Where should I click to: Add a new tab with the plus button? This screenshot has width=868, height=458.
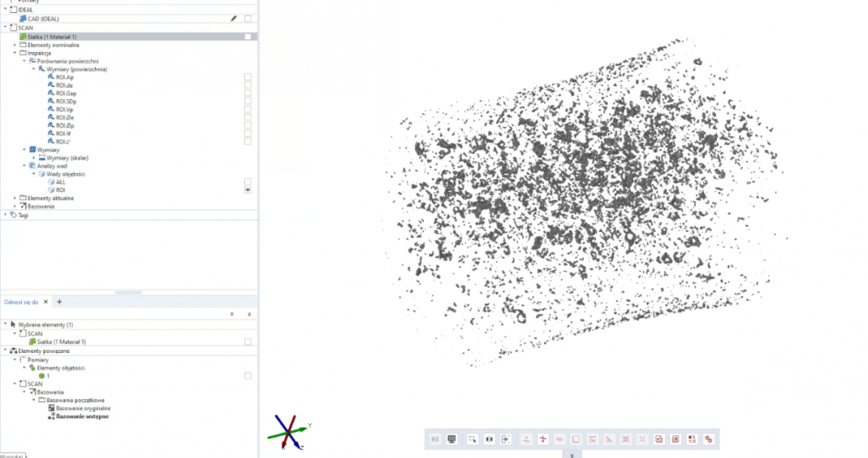click(x=59, y=302)
